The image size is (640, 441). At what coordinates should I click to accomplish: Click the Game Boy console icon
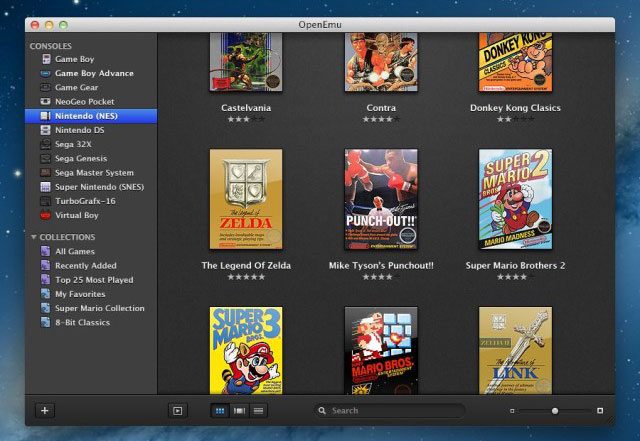click(x=46, y=59)
